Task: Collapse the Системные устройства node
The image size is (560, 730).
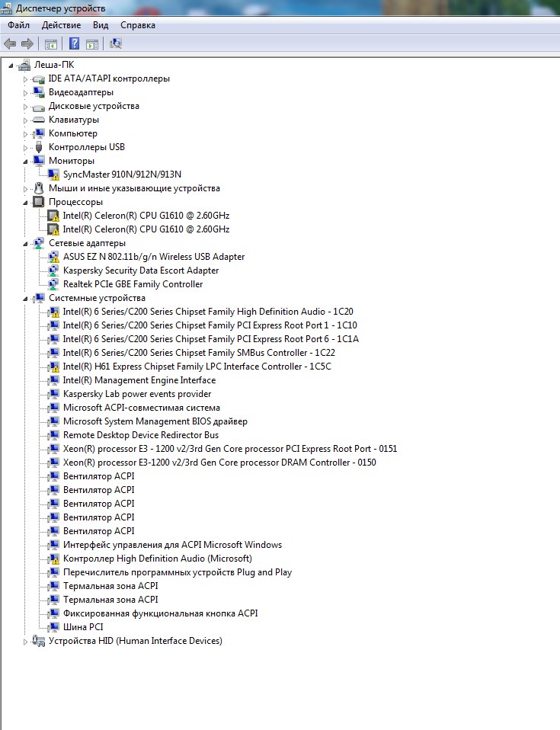Action: (26, 299)
